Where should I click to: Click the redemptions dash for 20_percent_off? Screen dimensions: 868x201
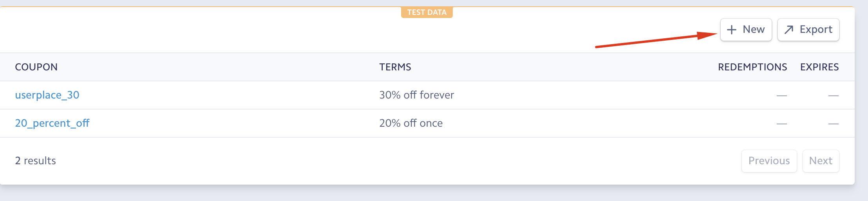781,124
